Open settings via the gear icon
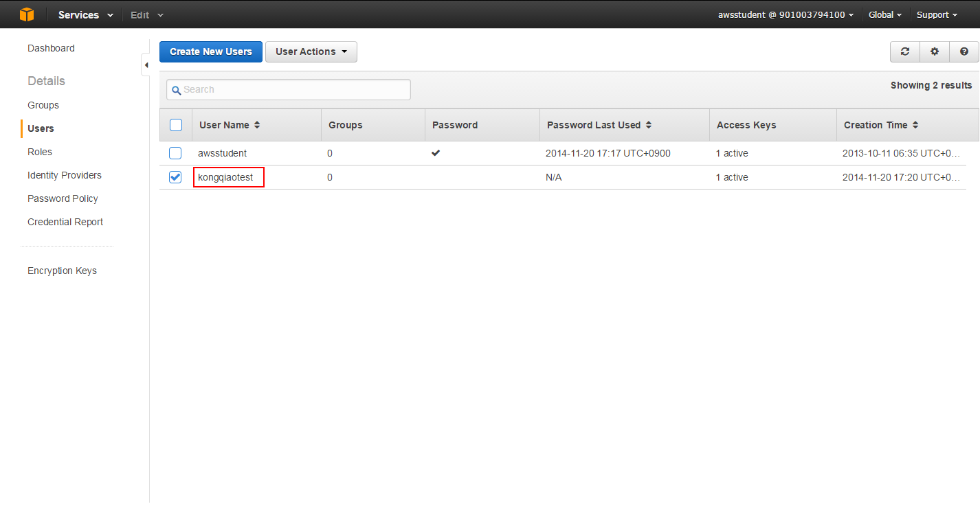The image size is (980, 515). (934, 51)
